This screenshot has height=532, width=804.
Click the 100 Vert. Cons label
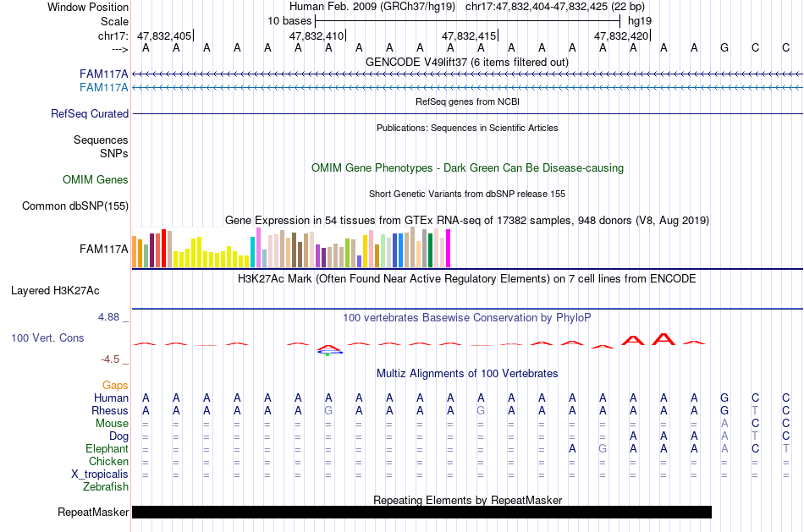click(x=47, y=337)
